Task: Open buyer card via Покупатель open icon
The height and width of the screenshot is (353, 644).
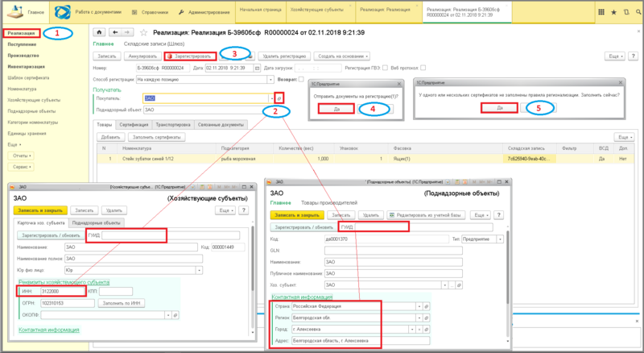Action: [x=279, y=98]
